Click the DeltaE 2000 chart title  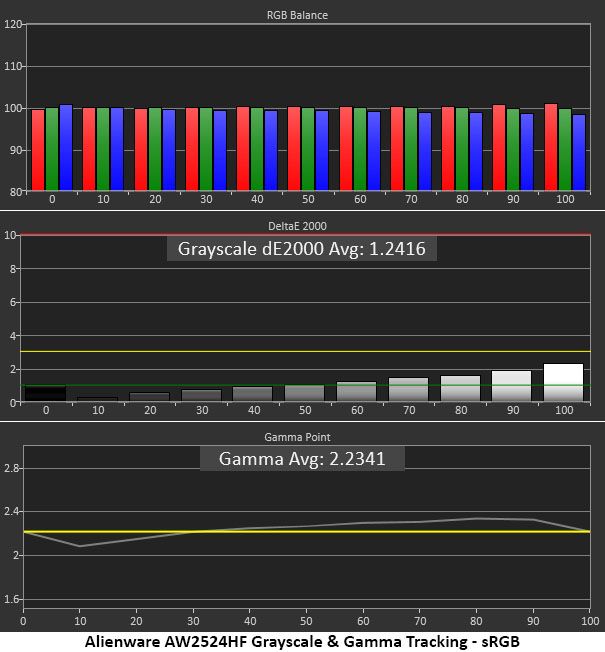point(297,226)
